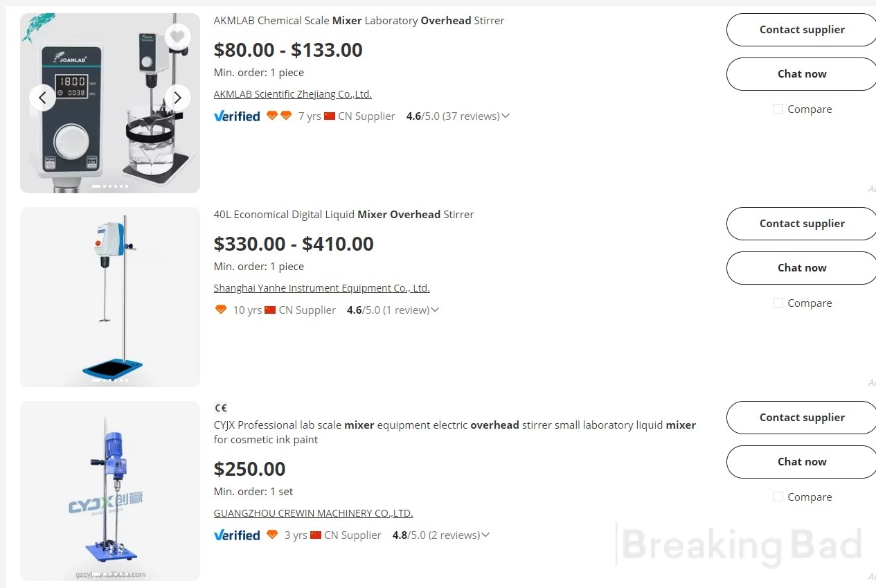This screenshot has height=588, width=876.
Task: Click Chat now for the 40L Digital Mixer
Action: point(802,268)
